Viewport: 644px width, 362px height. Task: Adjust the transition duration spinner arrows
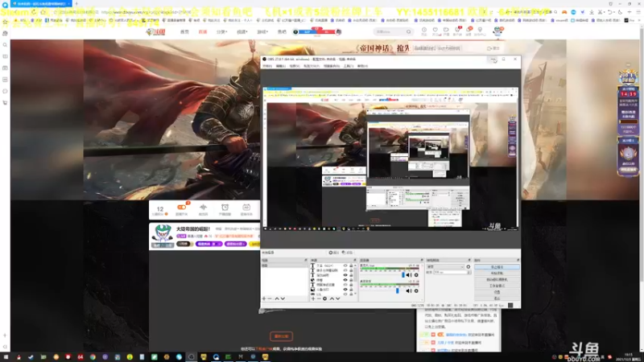coord(469,272)
